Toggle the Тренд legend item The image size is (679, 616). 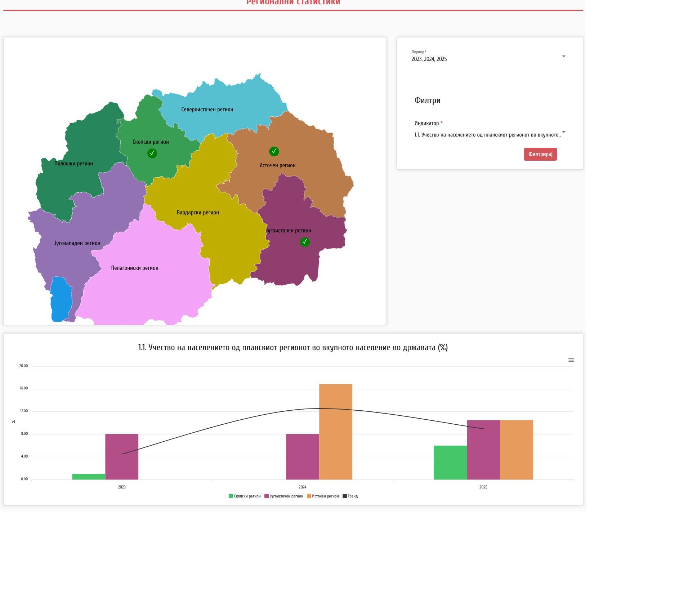pos(350,496)
